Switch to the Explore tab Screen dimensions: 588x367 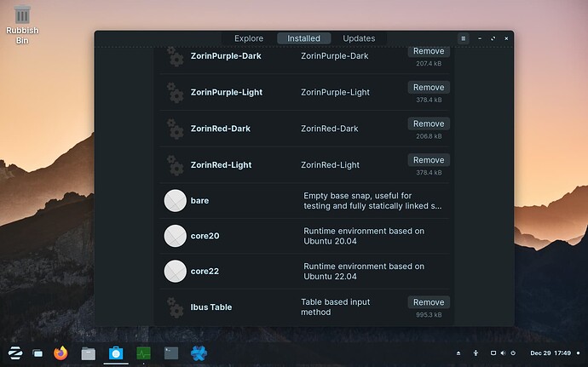click(249, 38)
